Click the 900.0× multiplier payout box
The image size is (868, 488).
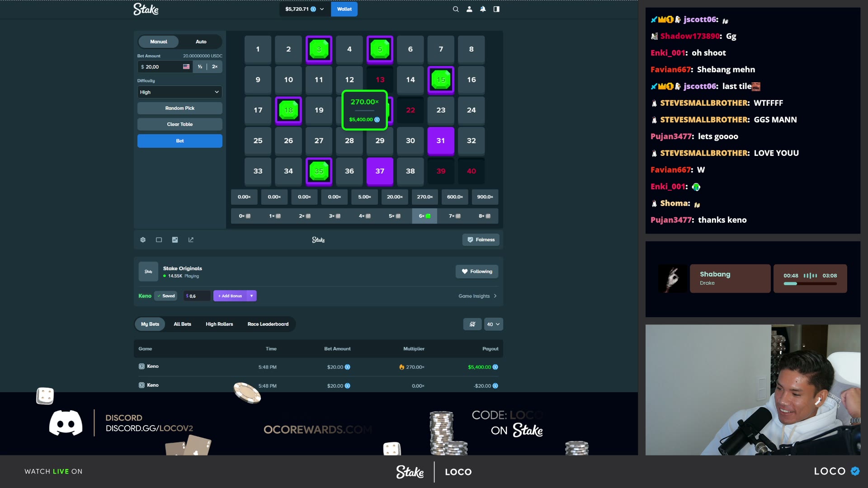pos(485,197)
